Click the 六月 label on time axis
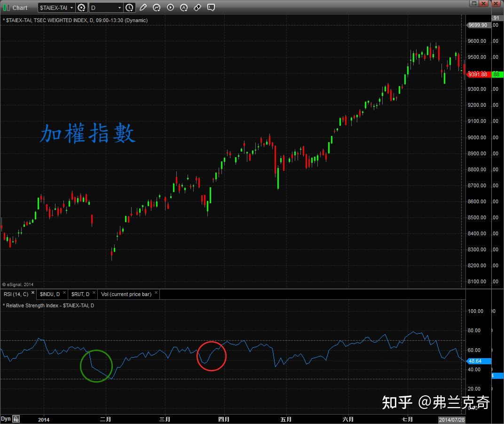This screenshot has height=424, width=504. 348,419
